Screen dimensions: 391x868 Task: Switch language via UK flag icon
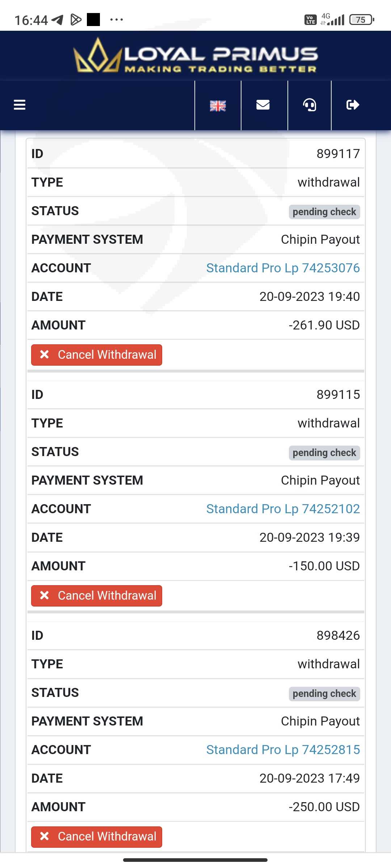[x=218, y=106]
